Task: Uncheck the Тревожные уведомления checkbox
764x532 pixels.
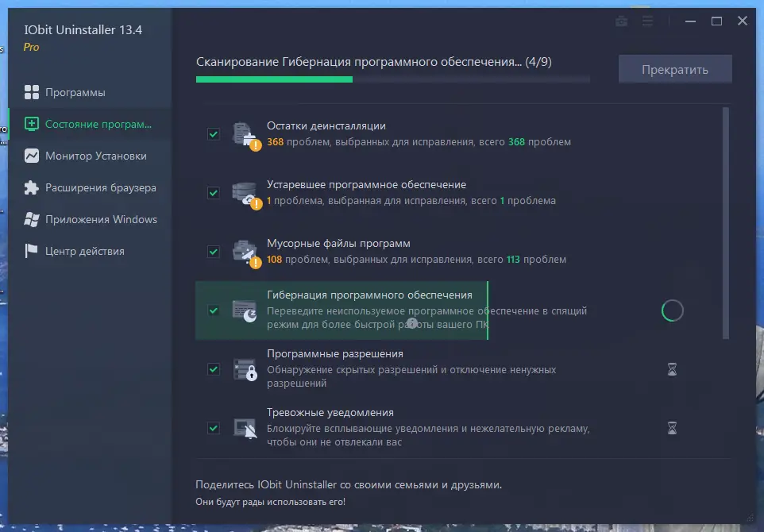Action: tap(213, 428)
